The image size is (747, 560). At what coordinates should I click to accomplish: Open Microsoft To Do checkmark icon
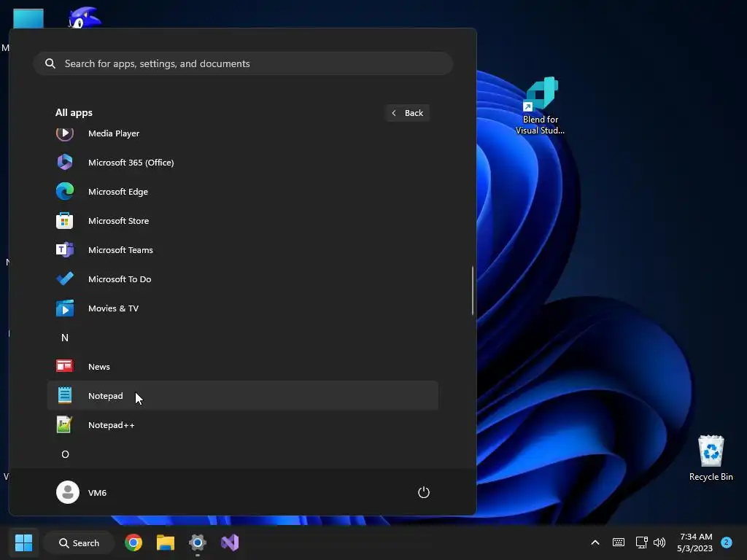[x=65, y=279]
